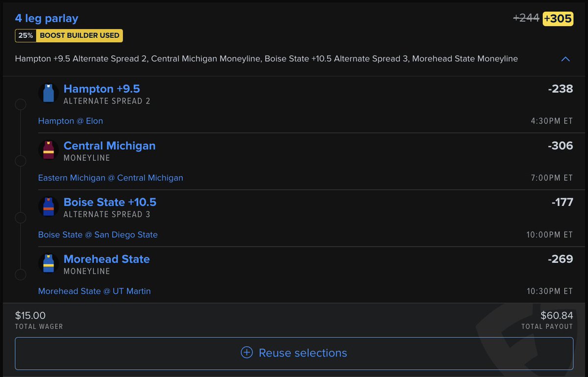588x377 pixels.
Task: Click the Total Payout label
Action: pos(547,327)
